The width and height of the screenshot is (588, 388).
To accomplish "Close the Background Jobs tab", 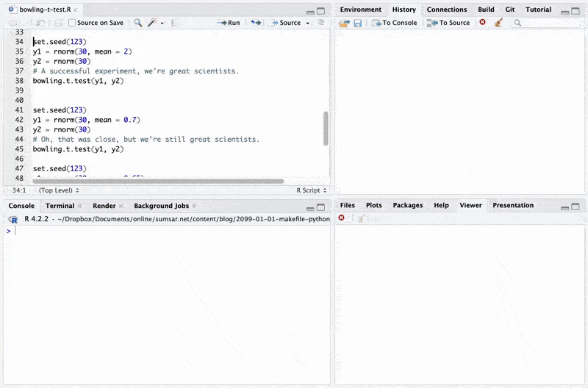I will [x=194, y=206].
